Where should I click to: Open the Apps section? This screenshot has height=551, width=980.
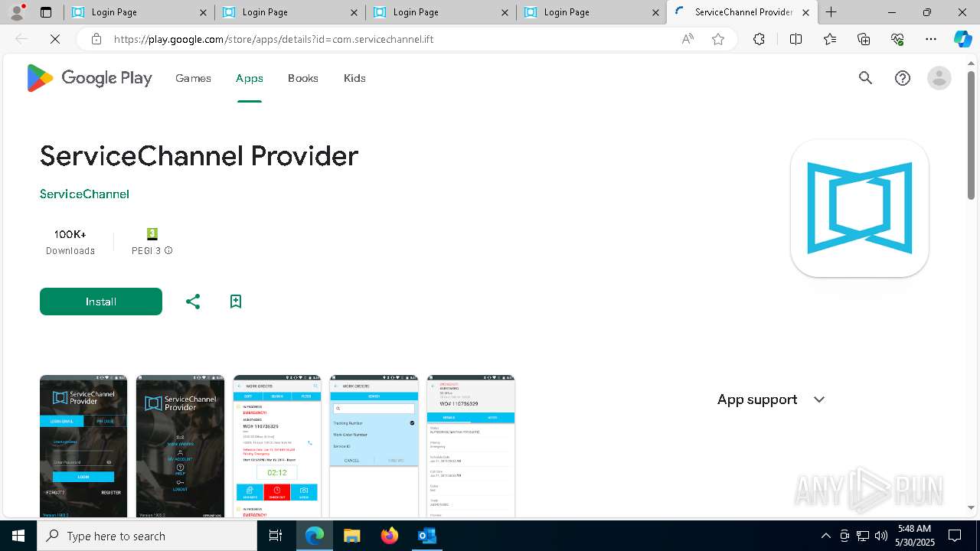[250, 78]
